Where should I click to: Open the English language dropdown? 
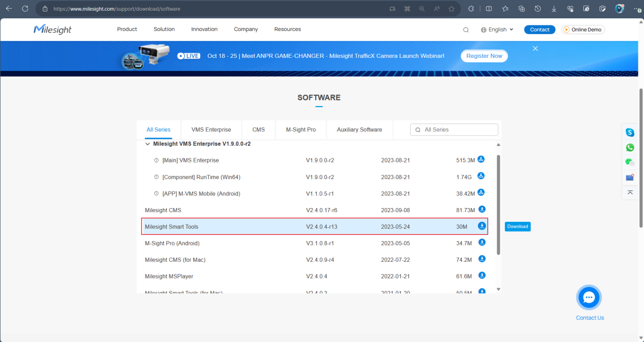pyautogui.click(x=497, y=29)
